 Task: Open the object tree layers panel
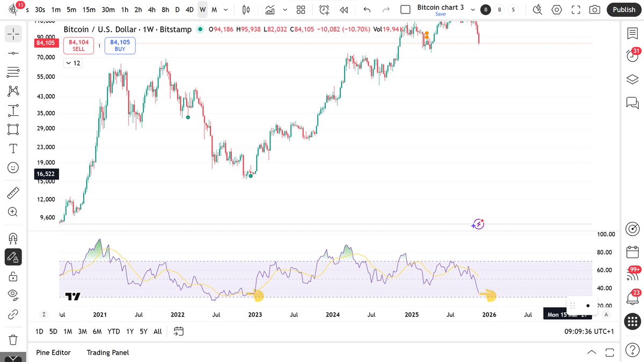[632, 79]
